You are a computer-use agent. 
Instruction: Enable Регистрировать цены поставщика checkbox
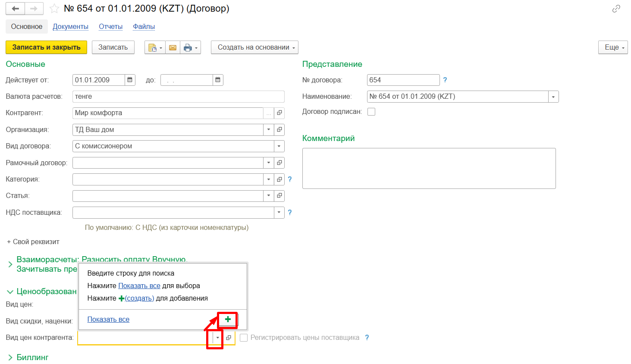244,338
